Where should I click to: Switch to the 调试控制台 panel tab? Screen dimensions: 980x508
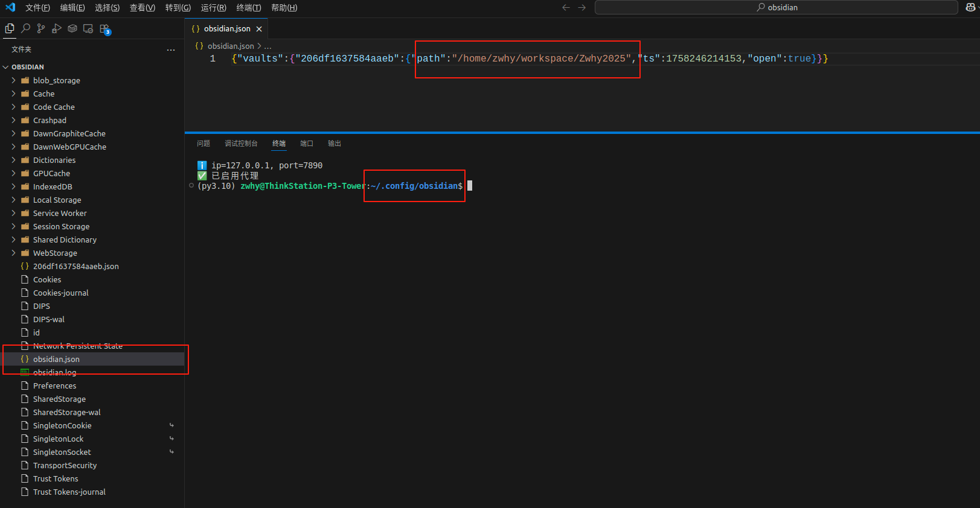point(241,144)
